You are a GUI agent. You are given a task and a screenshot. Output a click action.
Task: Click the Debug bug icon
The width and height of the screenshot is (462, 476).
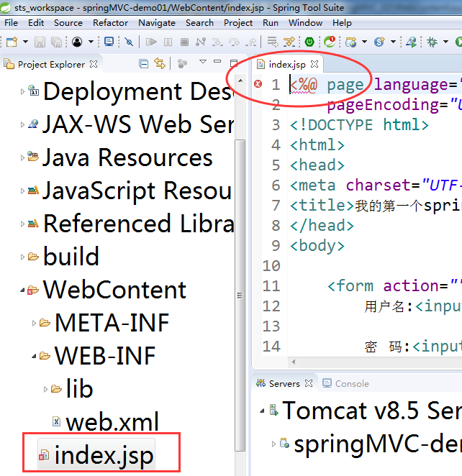click(432, 42)
